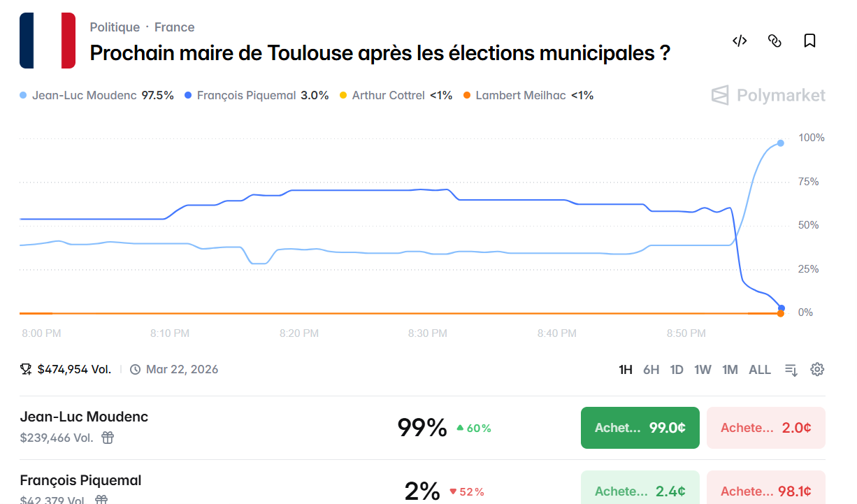Select the 1W time range
The width and height of the screenshot is (857, 504).
pyautogui.click(x=703, y=369)
